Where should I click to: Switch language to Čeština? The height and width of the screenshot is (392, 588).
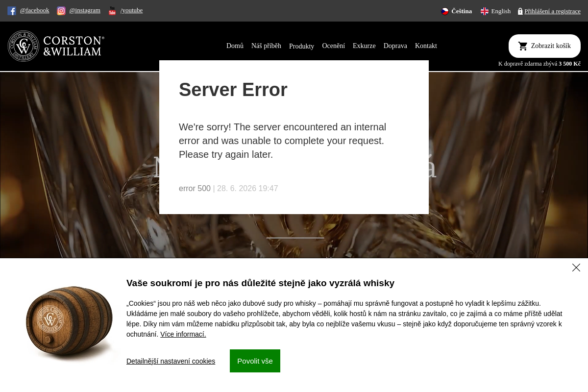tap(462, 11)
